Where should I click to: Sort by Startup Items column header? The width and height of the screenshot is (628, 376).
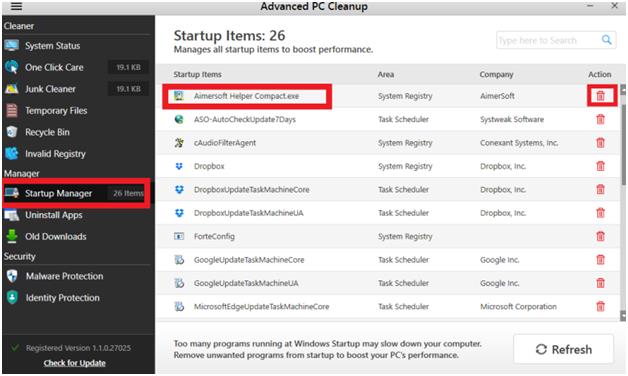click(x=197, y=74)
